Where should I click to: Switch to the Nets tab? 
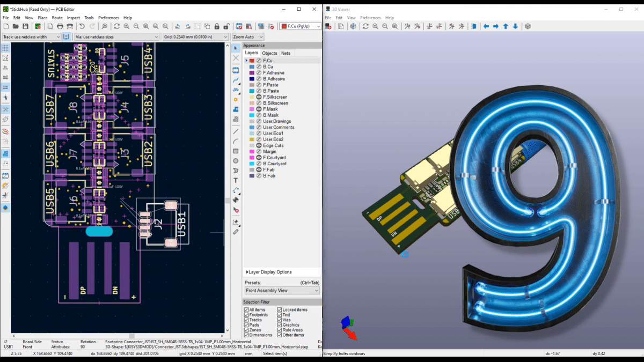coord(286,53)
